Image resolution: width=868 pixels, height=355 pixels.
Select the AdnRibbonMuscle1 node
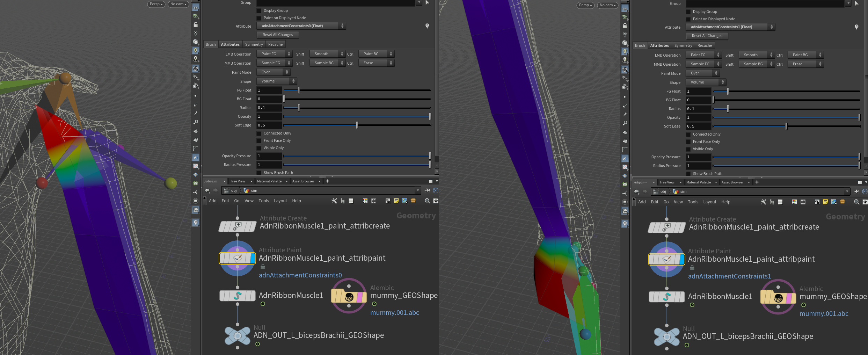tap(237, 296)
